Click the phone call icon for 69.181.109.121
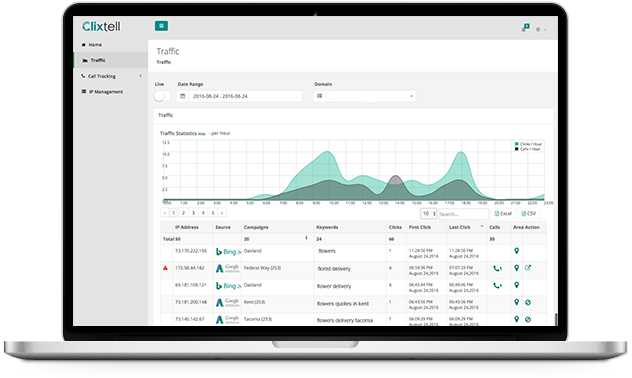Image resolution: width=632 pixels, height=378 pixels. click(x=497, y=286)
